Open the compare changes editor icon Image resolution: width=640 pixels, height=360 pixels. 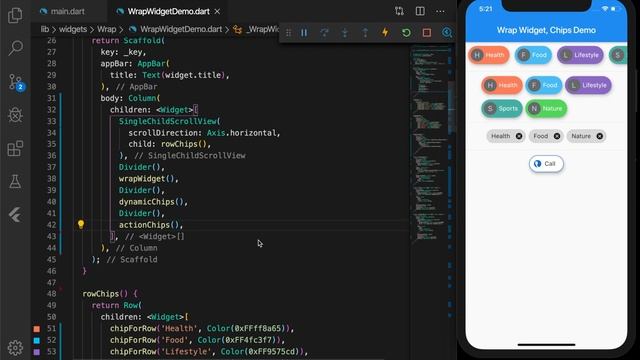[x=399, y=11]
